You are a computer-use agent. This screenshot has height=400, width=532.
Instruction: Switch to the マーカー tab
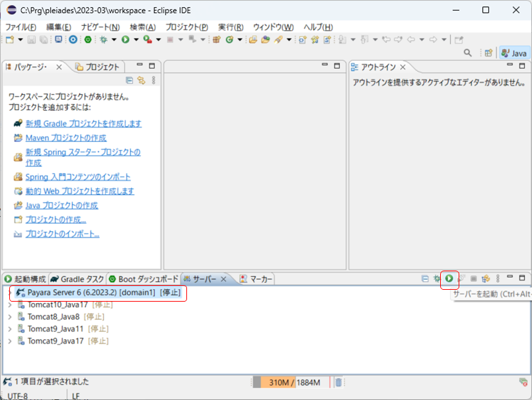pos(256,279)
